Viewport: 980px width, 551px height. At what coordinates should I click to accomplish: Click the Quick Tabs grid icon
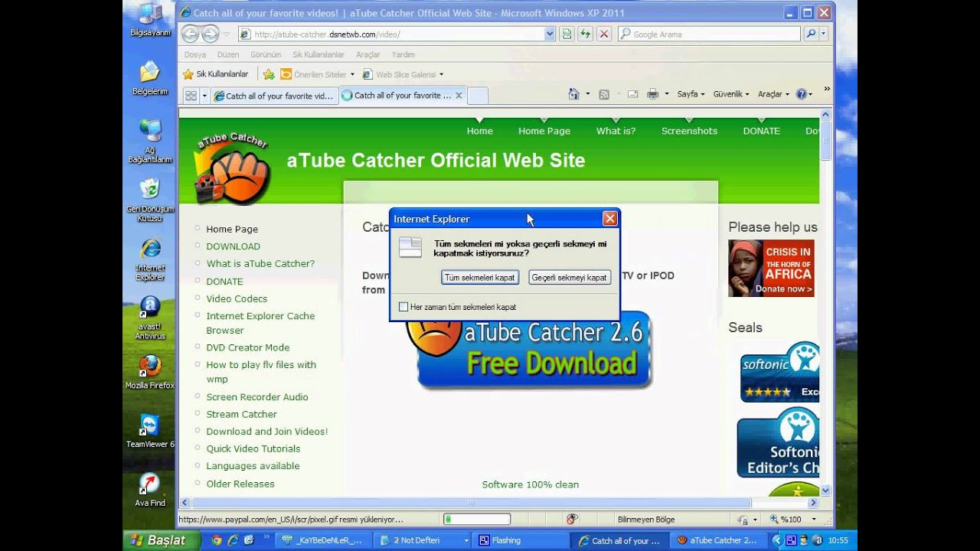191,96
